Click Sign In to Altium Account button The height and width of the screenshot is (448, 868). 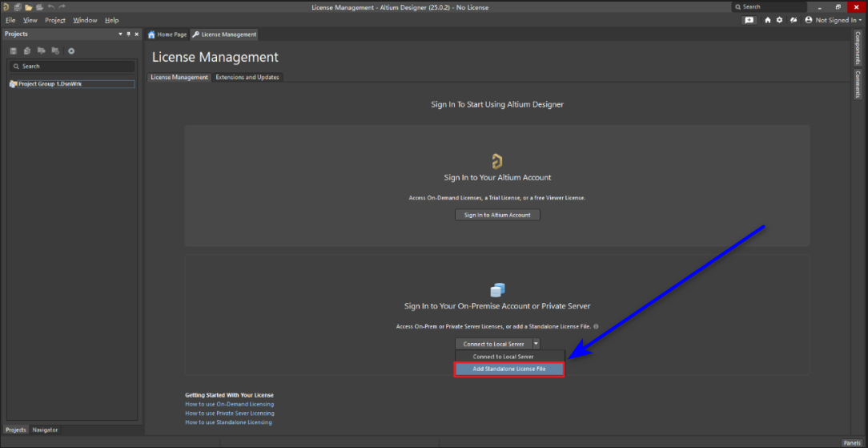coord(497,215)
